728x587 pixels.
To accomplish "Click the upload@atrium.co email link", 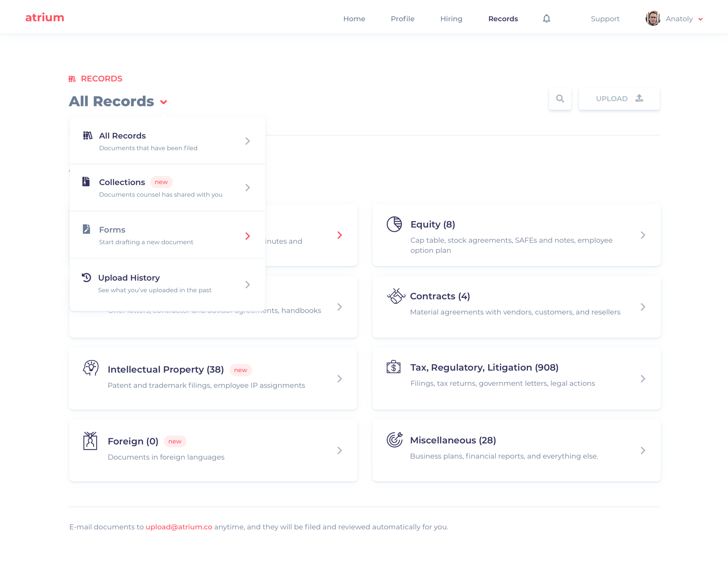I will point(179,527).
